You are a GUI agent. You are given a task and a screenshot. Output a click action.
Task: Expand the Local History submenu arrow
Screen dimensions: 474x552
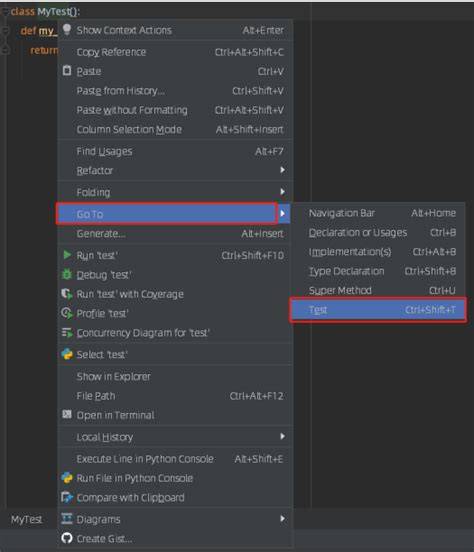pos(282,437)
